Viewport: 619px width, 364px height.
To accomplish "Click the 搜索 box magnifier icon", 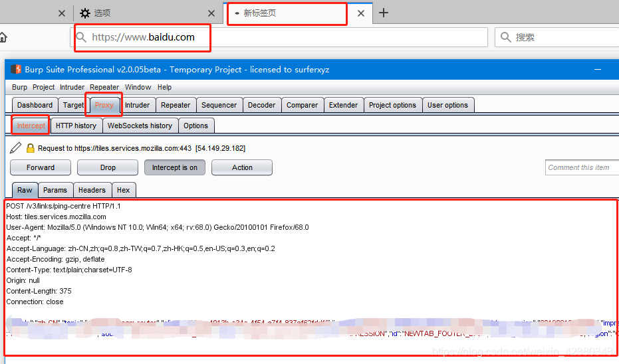I will [x=505, y=37].
